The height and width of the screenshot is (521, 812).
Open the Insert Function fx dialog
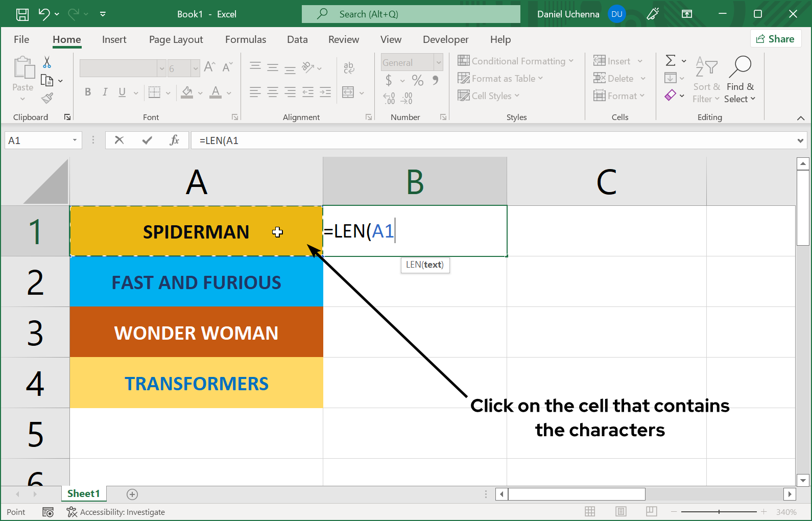coord(174,140)
